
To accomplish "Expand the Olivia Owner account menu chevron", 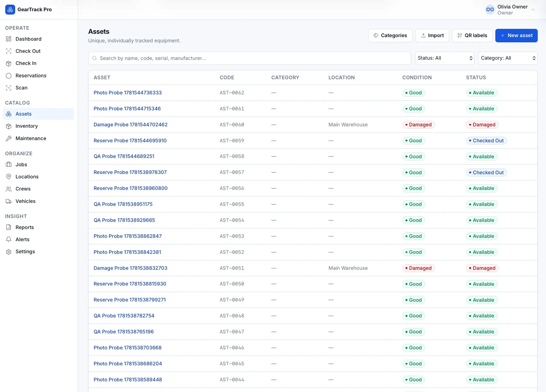I will pos(533,10).
